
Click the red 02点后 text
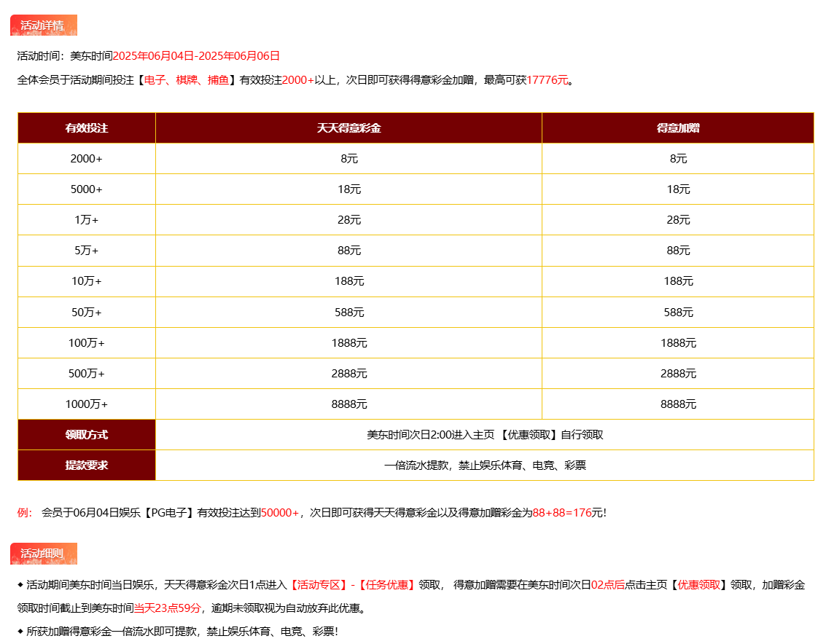pos(607,584)
